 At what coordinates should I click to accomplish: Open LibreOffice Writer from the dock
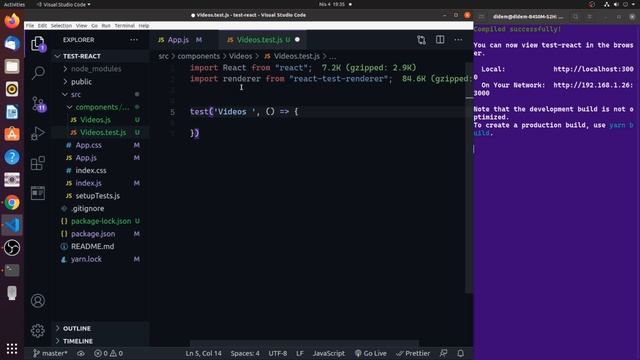tap(12, 112)
